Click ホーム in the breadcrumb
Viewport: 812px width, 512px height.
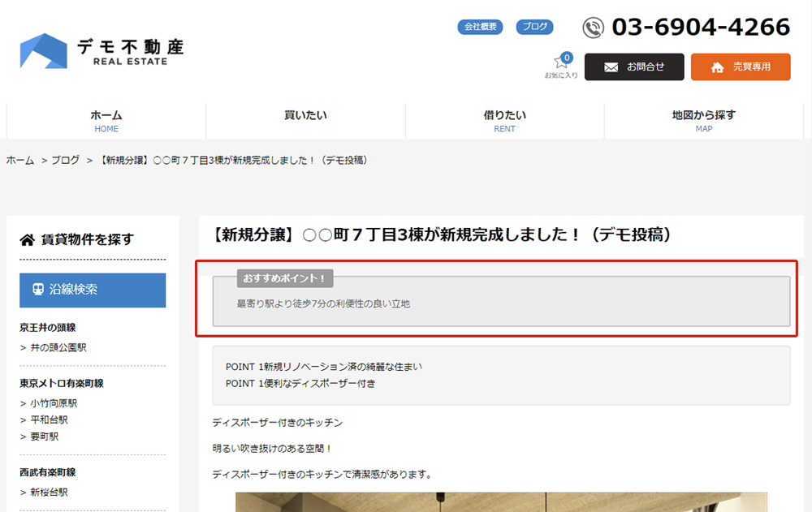(x=20, y=160)
